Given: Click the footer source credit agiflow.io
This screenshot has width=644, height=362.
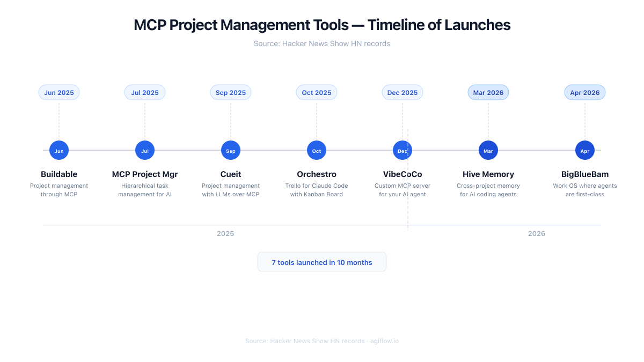Looking at the screenshot, I should [x=322, y=341].
